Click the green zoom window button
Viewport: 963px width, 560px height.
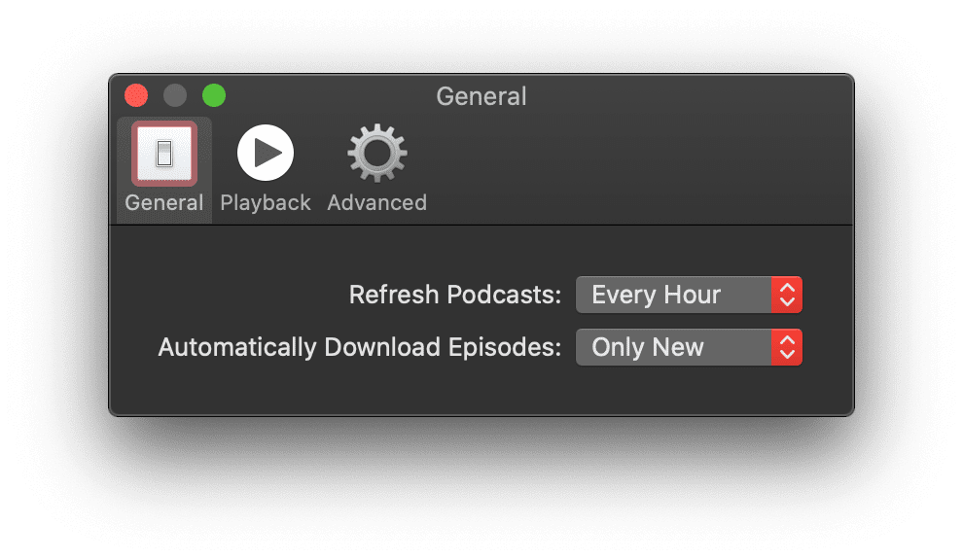click(x=214, y=96)
